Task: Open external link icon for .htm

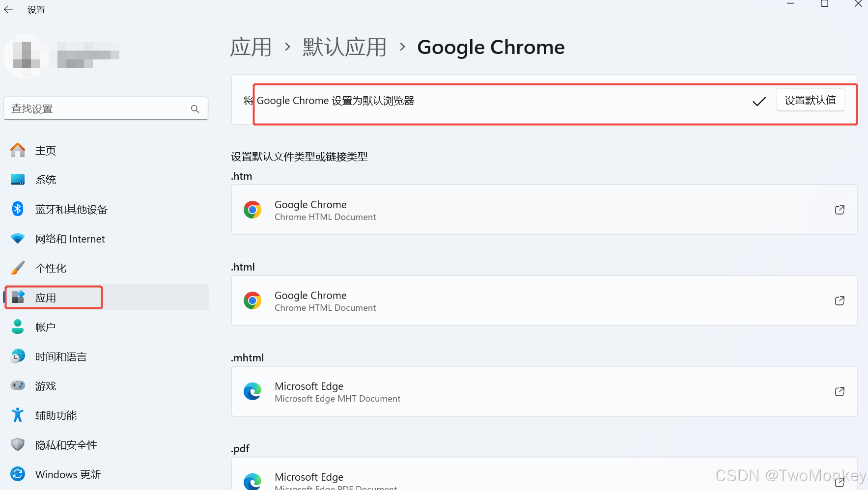Action: pos(840,210)
